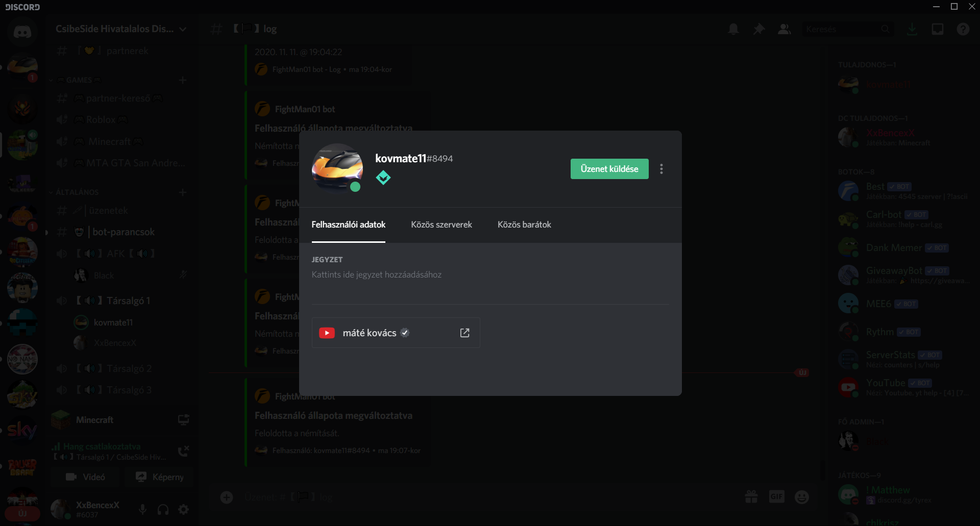
Task: Switch to Felhasználói adatok tab
Action: point(349,224)
